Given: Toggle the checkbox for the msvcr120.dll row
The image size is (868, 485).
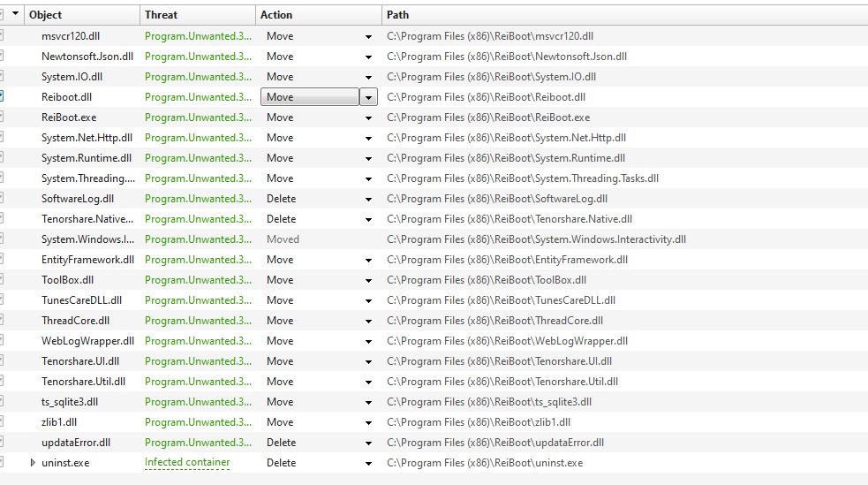Looking at the screenshot, I should tap(2, 36).
